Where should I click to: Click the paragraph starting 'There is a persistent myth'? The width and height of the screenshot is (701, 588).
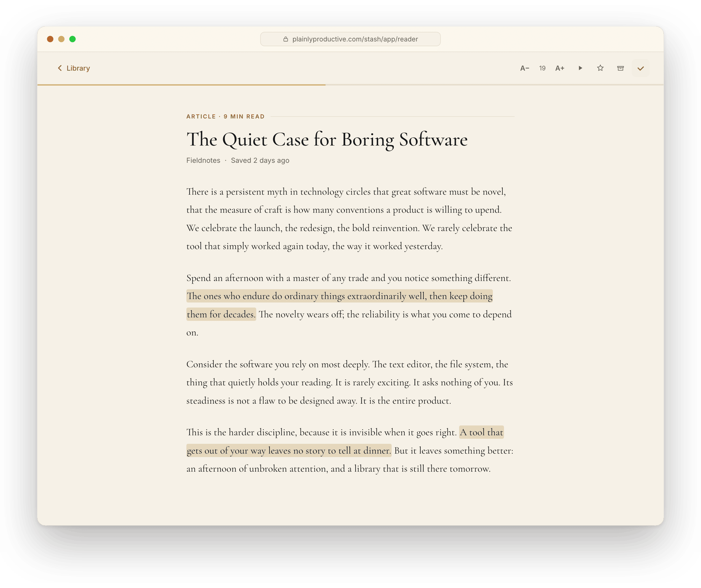coord(350,219)
